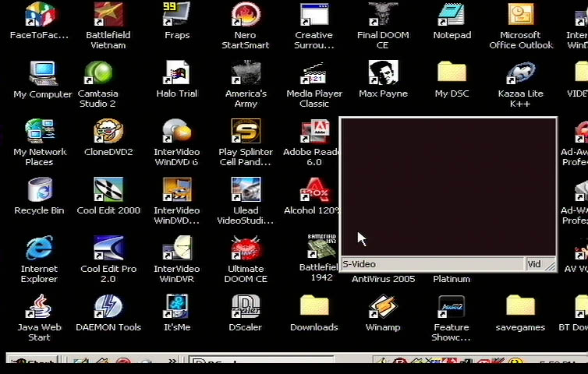Open Ultimate DOOM CE shortcut
The height and width of the screenshot is (374, 588).
246,248
